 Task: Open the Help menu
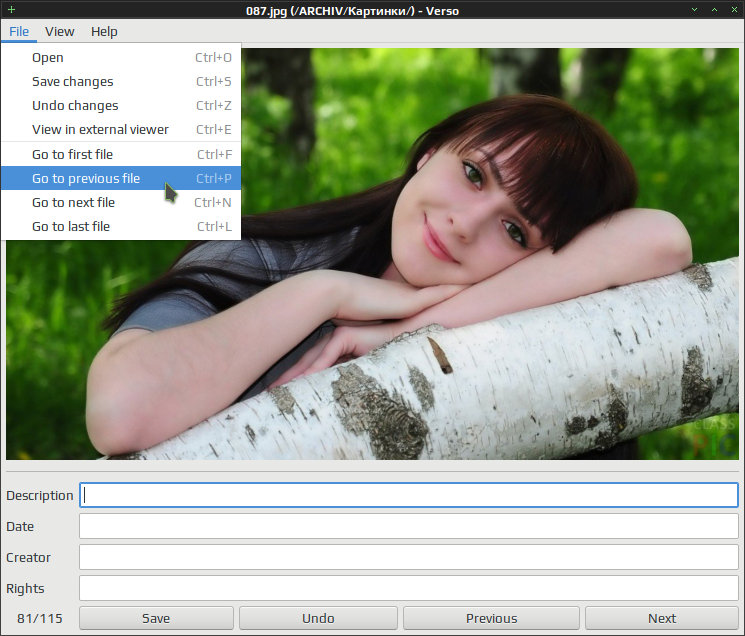click(x=104, y=31)
